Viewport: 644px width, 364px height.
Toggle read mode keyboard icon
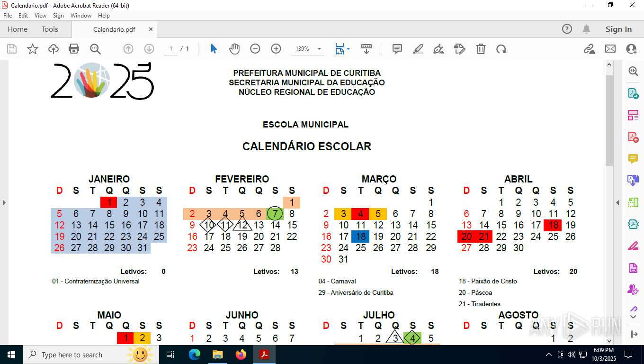pos(366,49)
